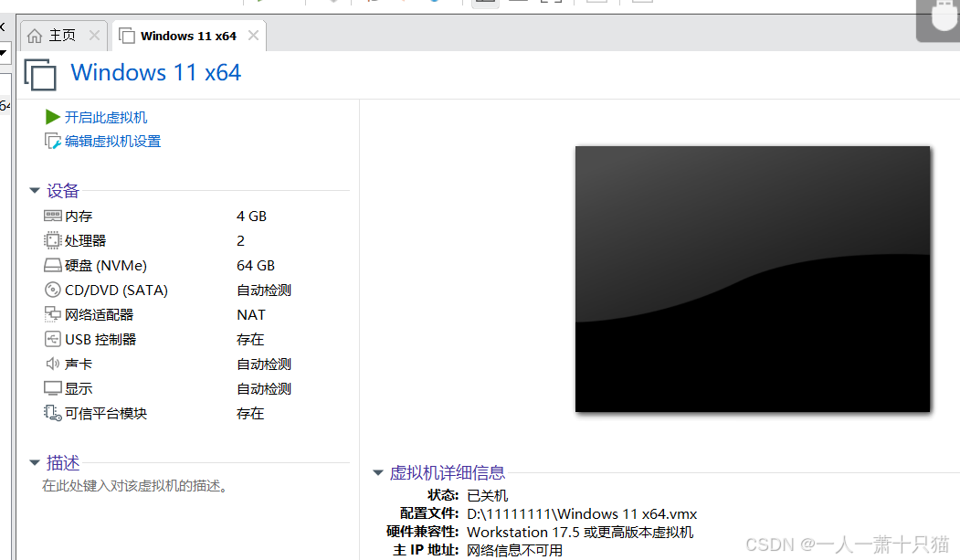Select the USB 控制器 device label
The width and height of the screenshot is (960, 560).
point(100,339)
